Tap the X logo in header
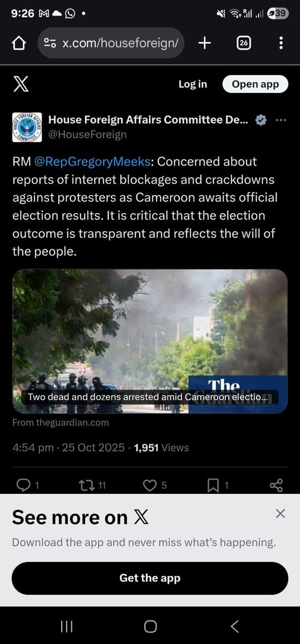This screenshot has width=300, height=644. point(21,84)
